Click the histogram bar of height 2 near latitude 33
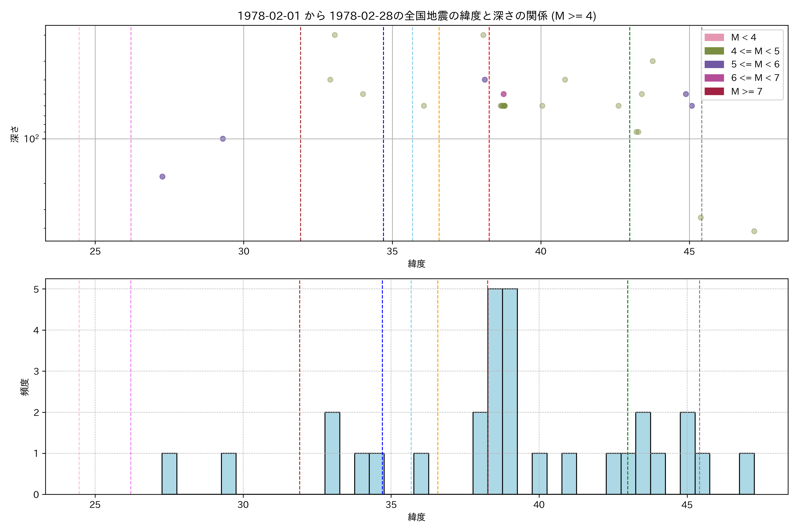 (332, 453)
